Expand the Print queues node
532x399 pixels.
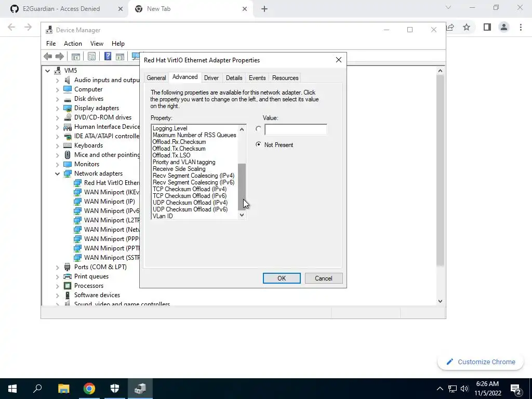tap(57, 276)
